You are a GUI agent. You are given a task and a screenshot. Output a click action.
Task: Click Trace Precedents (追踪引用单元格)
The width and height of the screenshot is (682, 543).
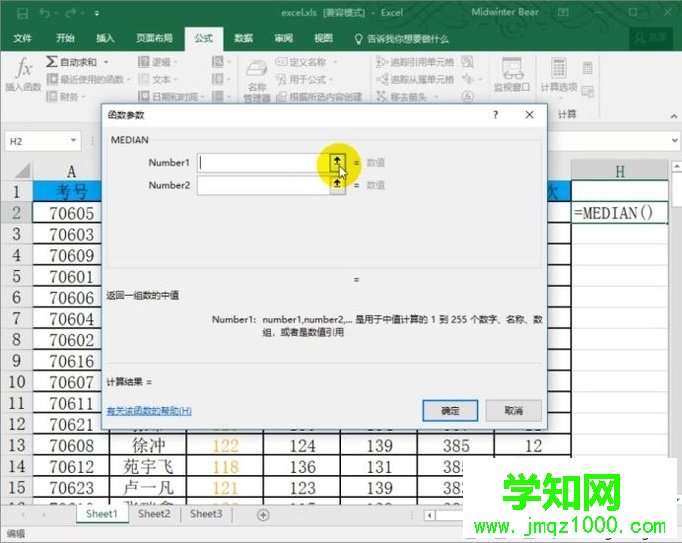pyautogui.click(x=415, y=62)
